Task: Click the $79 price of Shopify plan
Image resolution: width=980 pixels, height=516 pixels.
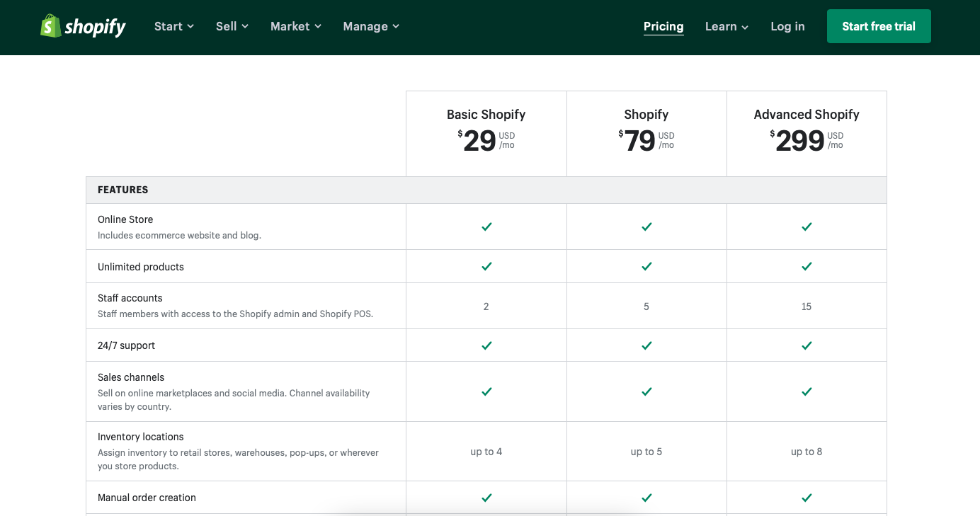Action: point(646,140)
